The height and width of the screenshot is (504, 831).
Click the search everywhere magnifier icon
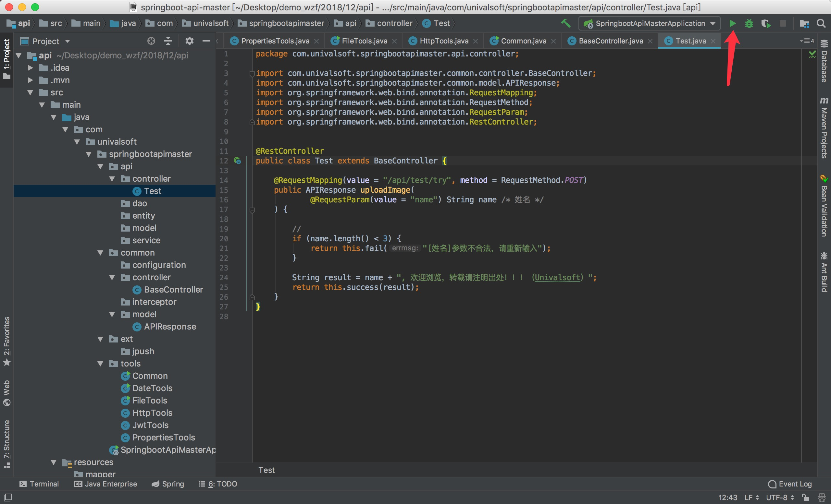[x=821, y=24]
